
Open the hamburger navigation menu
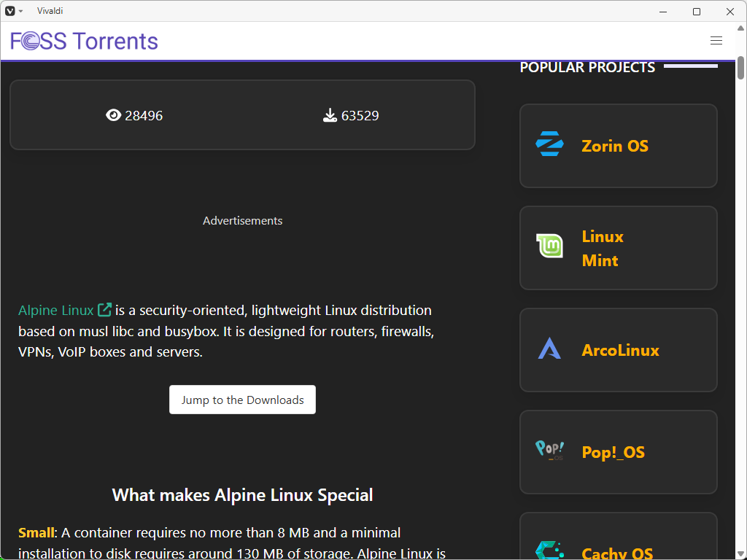[716, 41]
